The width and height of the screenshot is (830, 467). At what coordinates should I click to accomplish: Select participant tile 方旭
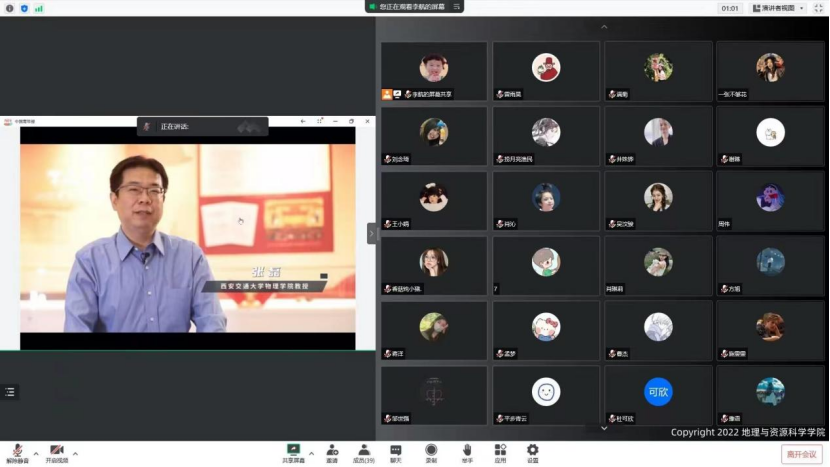pyautogui.click(x=770, y=266)
